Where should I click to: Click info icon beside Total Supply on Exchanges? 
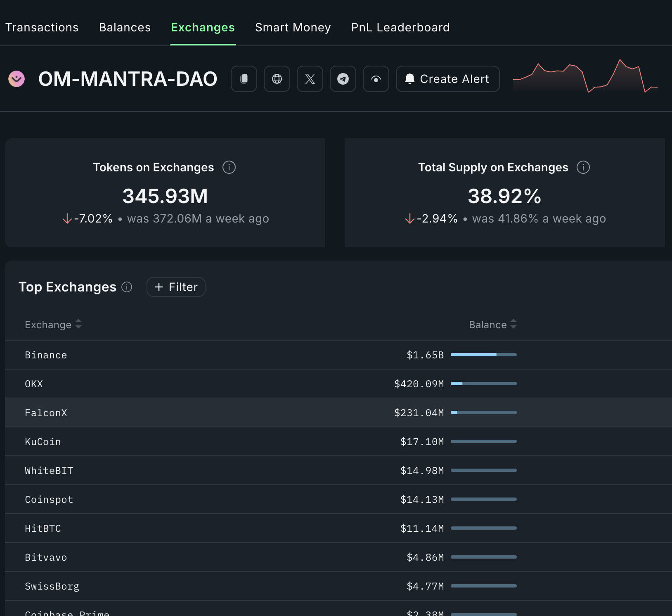[x=583, y=167]
